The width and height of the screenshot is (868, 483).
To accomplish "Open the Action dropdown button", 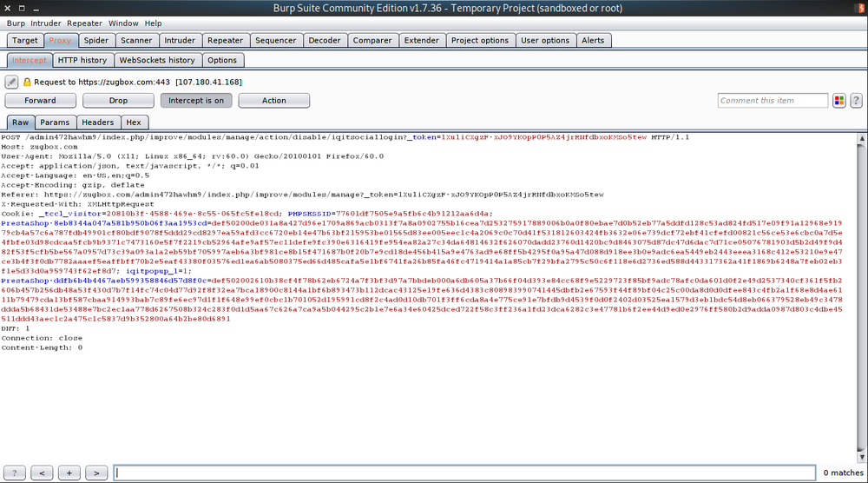I will [274, 100].
